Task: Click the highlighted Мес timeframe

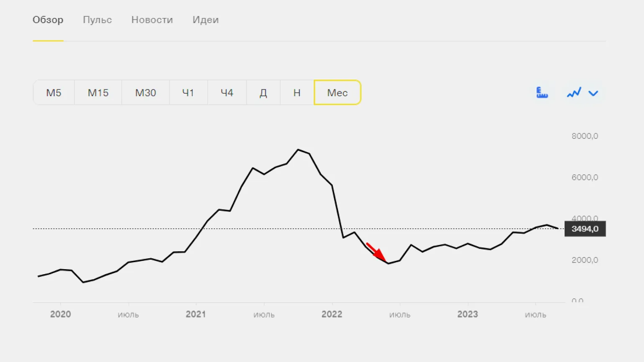Action: [x=337, y=92]
